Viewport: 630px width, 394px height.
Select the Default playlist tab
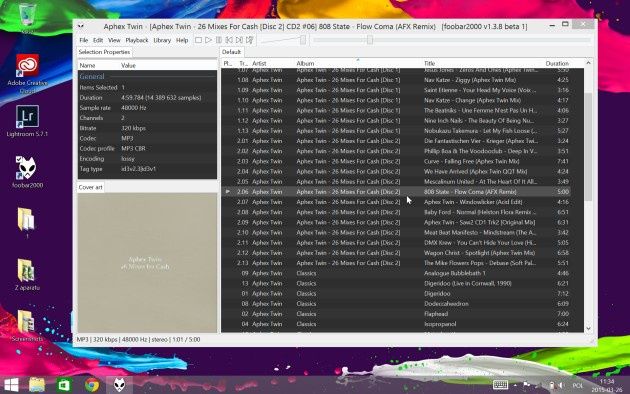pyautogui.click(x=231, y=52)
